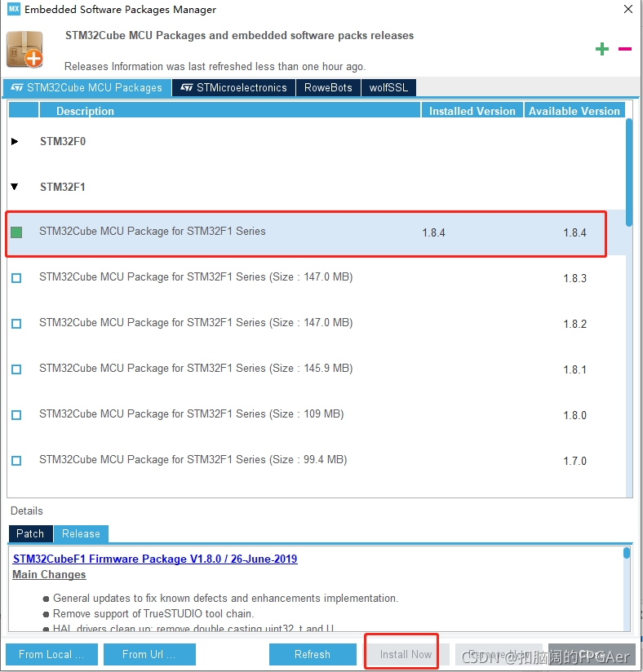
Task: Check the box for version 1.8.3 package
Action: [x=16, y=278]
